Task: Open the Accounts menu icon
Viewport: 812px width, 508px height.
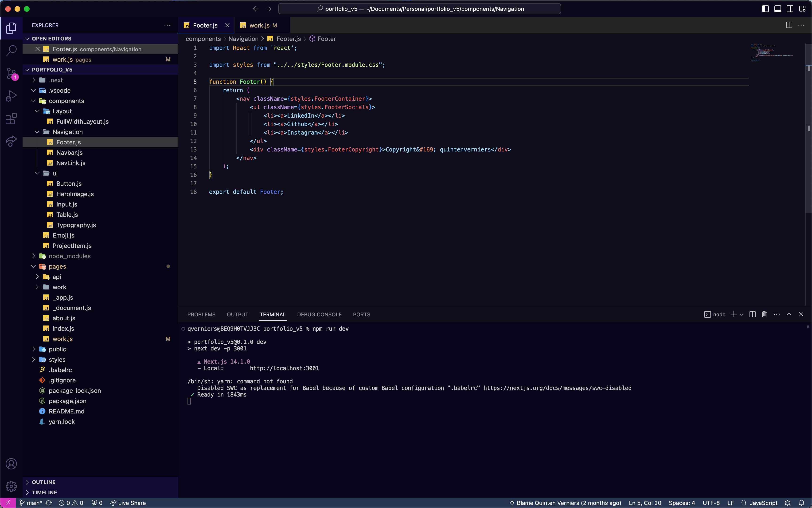Action: (x=11, y=464)
